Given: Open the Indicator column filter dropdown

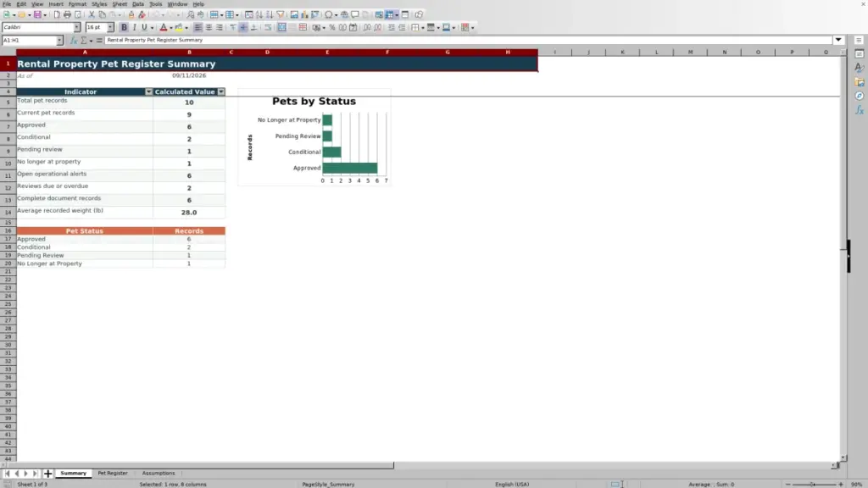Looking at the screenshot, I should (x=148, y=91).
